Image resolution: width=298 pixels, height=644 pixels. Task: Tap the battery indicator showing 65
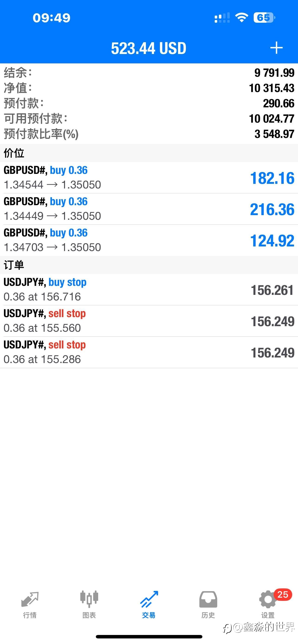pos(264,17)
